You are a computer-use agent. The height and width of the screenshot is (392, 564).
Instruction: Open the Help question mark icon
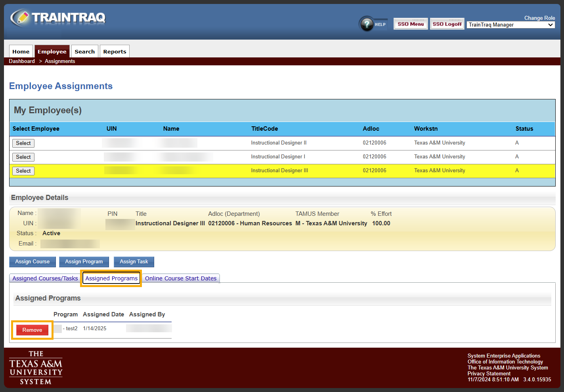(367, 24)
